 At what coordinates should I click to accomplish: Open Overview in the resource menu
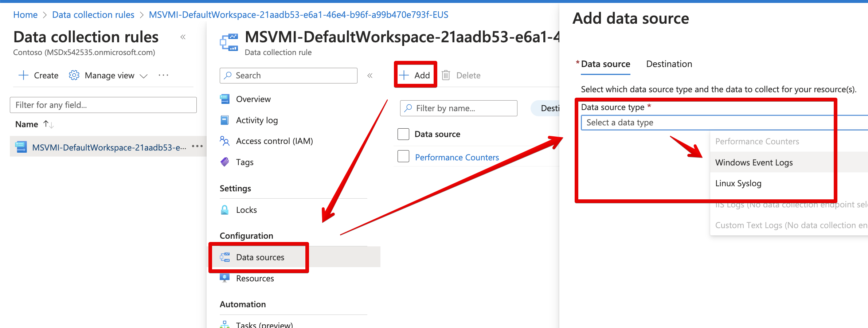tap(253, 99)
